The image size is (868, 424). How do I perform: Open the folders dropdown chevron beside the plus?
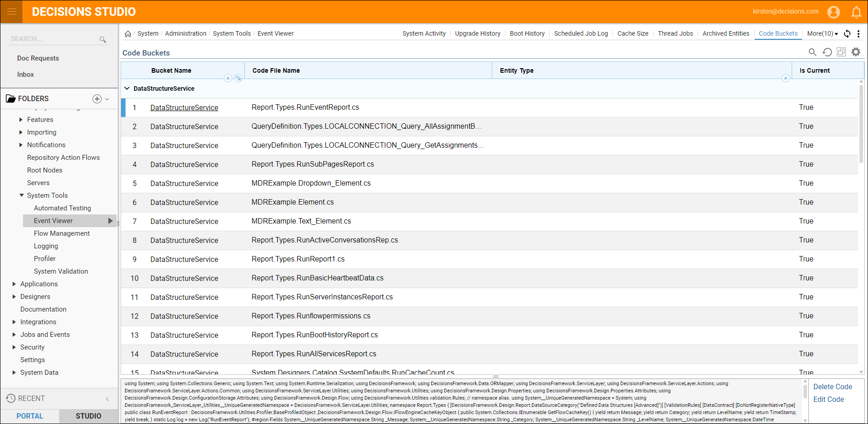click(107, 99)
